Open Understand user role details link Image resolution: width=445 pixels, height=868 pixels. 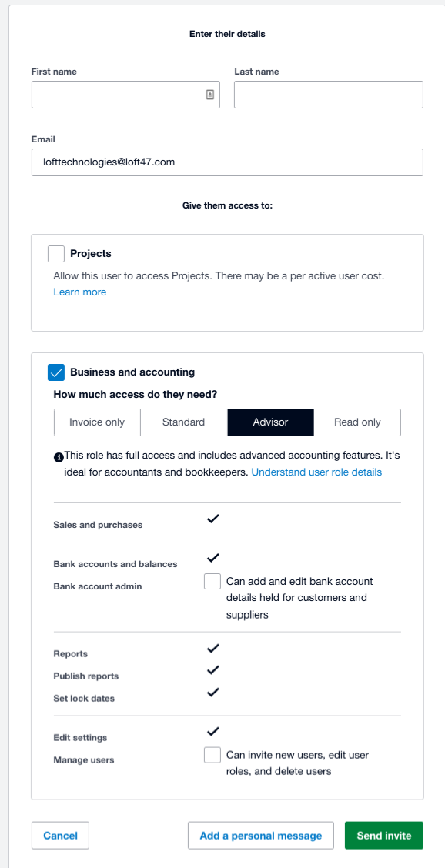(x=316, y=472)
